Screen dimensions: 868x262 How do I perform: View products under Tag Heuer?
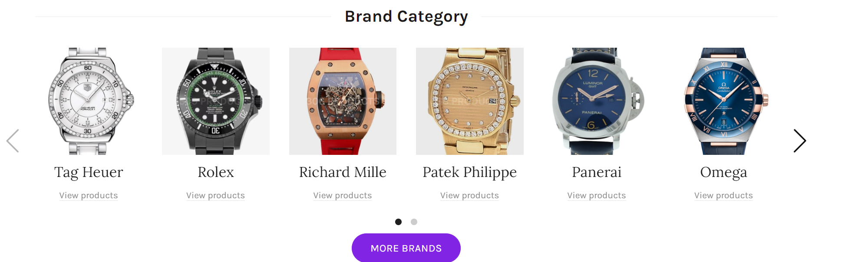pos(89,196)
